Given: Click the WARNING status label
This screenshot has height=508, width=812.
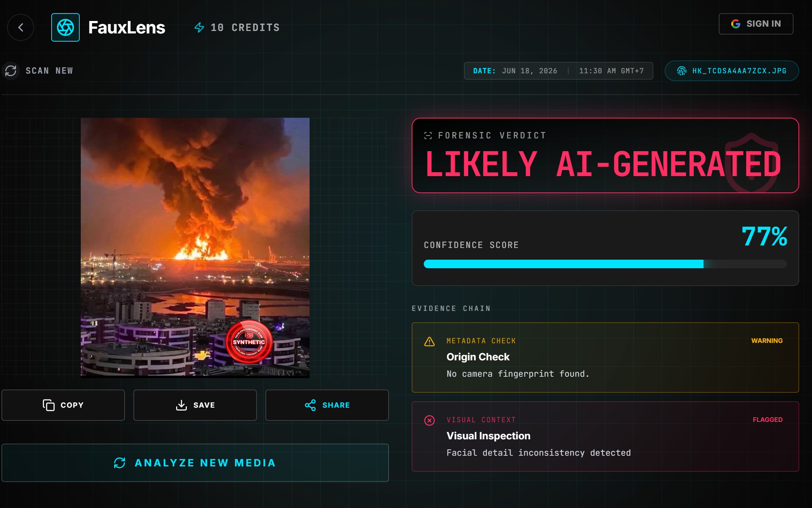Looking at the screenshot, I should click(767, 341).
